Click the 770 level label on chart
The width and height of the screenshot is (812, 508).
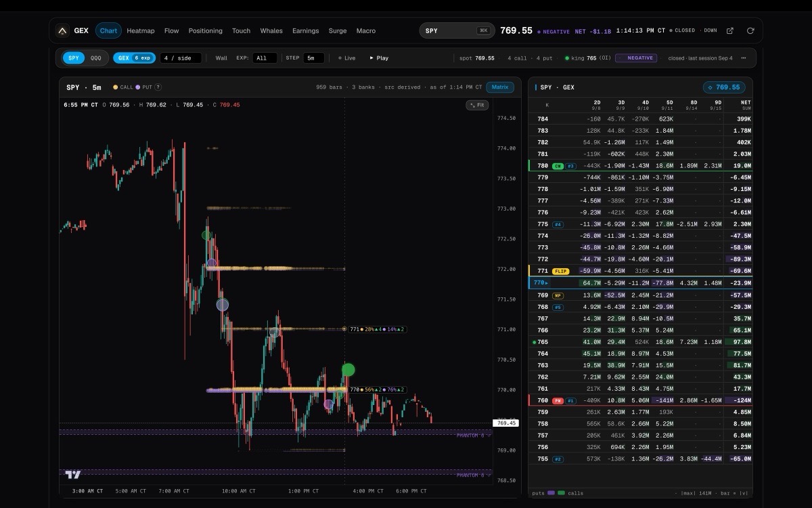(x=377, y=389)
